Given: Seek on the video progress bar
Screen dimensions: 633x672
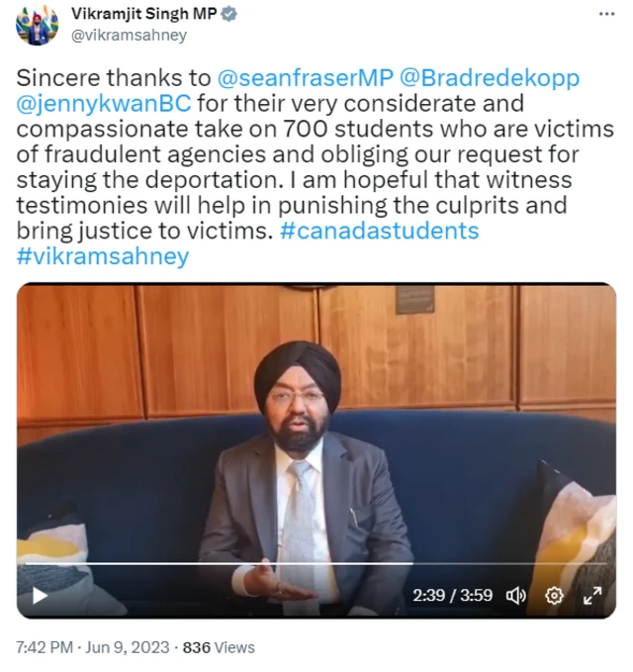Looking at the screenshot, I should [316, 563].
